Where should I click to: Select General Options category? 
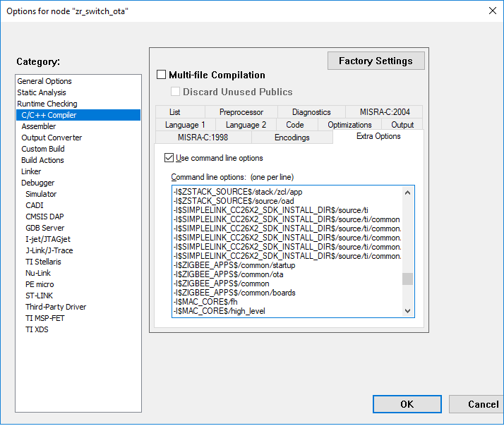click(44, 81)
